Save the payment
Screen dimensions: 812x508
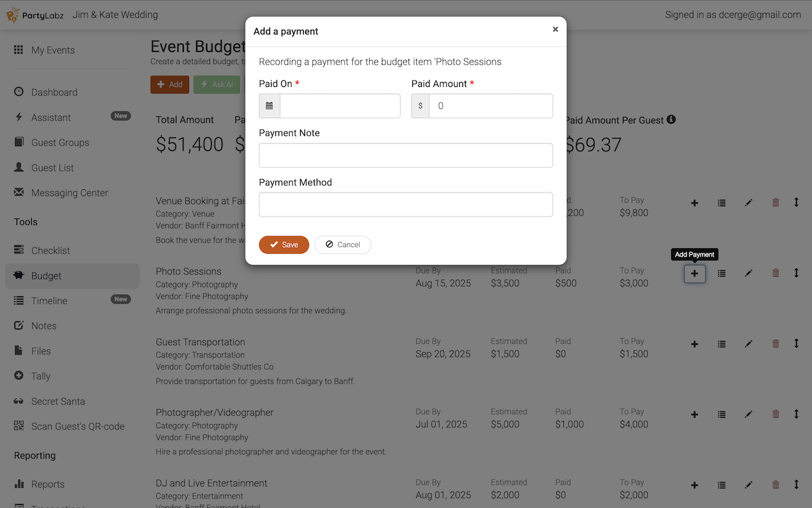[x=284, y=244]
